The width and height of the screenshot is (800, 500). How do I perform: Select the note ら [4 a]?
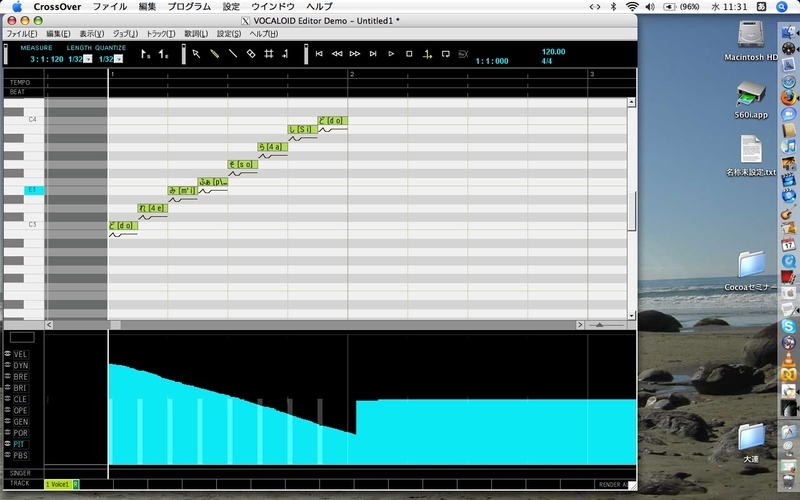tap(272, 147)
